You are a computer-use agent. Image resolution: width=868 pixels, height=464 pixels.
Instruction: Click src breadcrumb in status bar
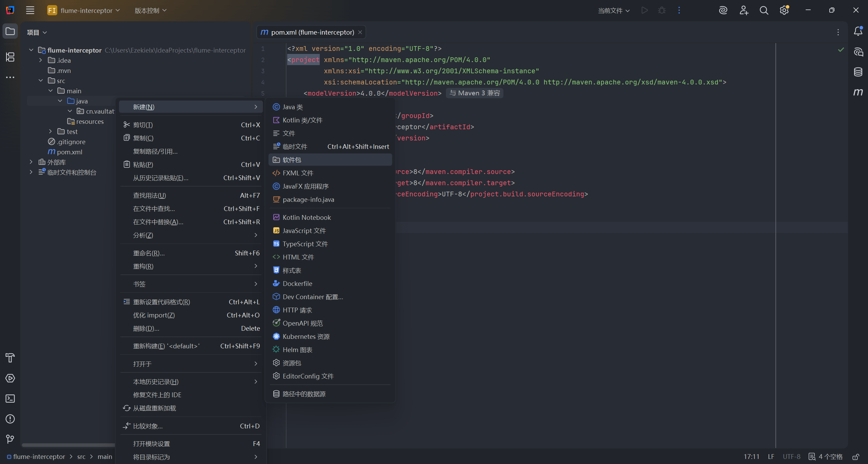click(x=81, y=457)
